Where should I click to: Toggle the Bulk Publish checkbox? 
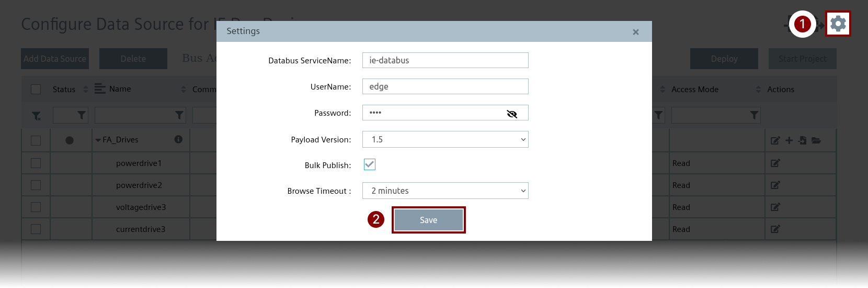point(370,164)
